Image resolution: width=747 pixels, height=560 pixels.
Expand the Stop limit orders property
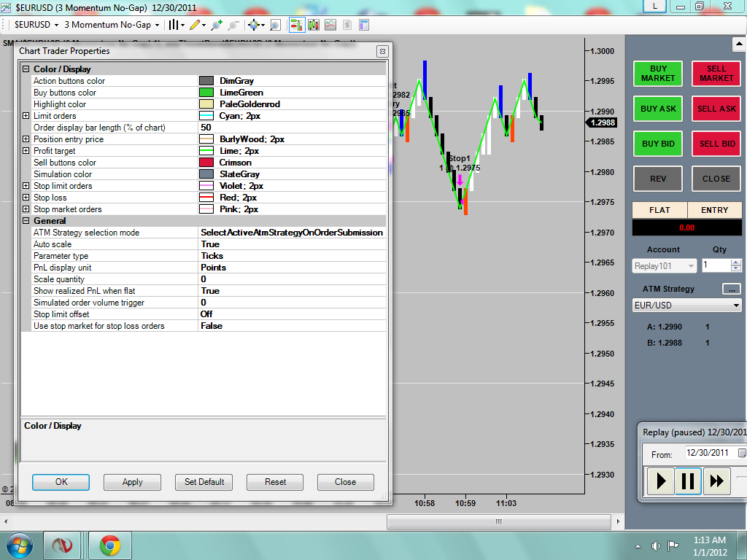pyautogui.click(x=26, y=186)
